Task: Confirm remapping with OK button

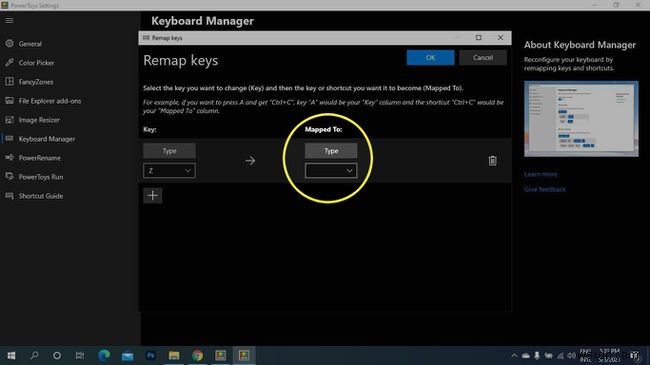Action: (430, 58)
